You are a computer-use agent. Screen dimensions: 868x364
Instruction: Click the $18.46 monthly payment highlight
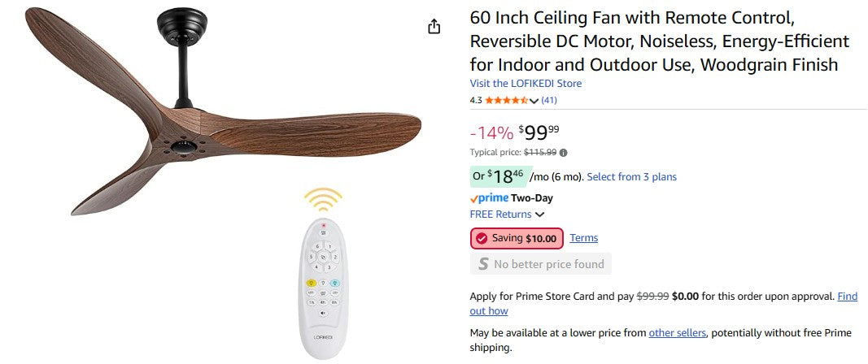pos(499,176)
